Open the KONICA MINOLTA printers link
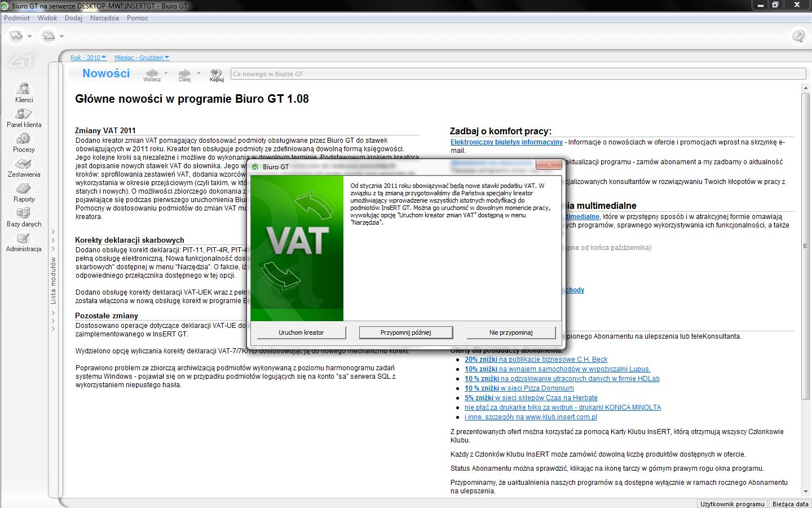Screen dimensions: 812x508 562,408
